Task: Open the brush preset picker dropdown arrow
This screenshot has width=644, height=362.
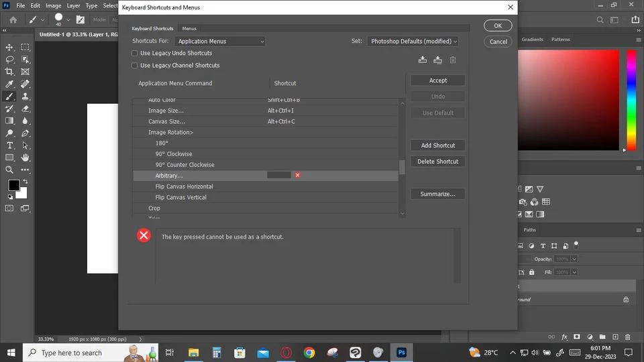Action: coord(68,19)
